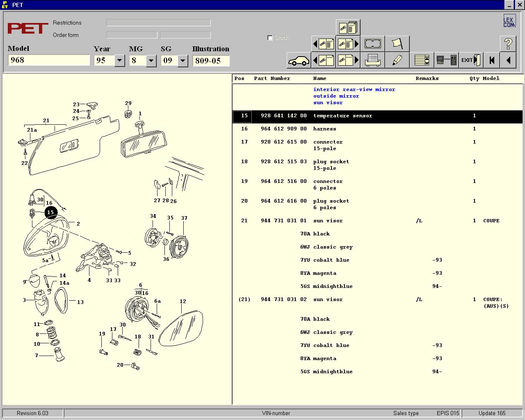Click the blue 'sun visor' heading link

point(328,103)
